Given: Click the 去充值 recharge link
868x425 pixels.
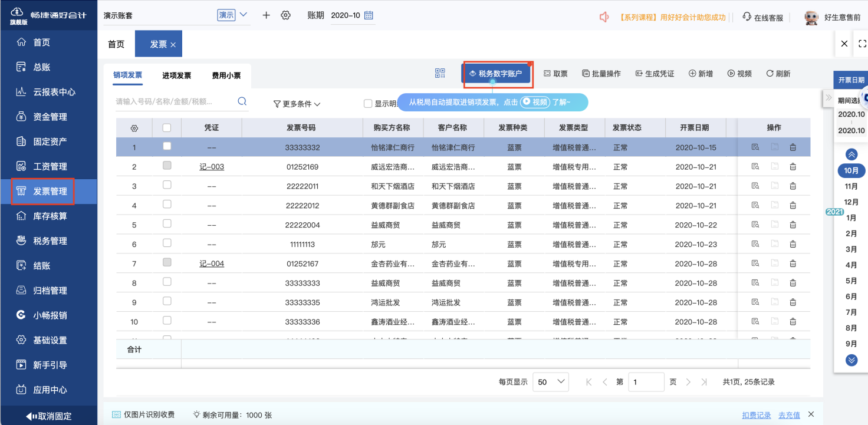Looking at the screenshot, I should [x=788, y=414].
